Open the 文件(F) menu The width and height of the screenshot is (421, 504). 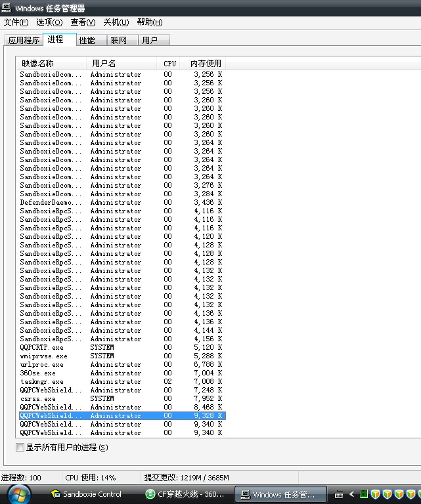click(x=16, y=22)
